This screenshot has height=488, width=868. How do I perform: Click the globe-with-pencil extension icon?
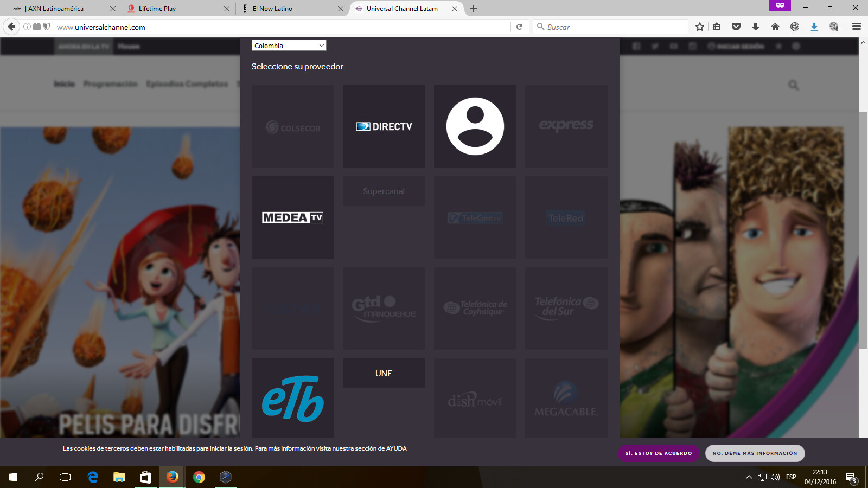795,27
